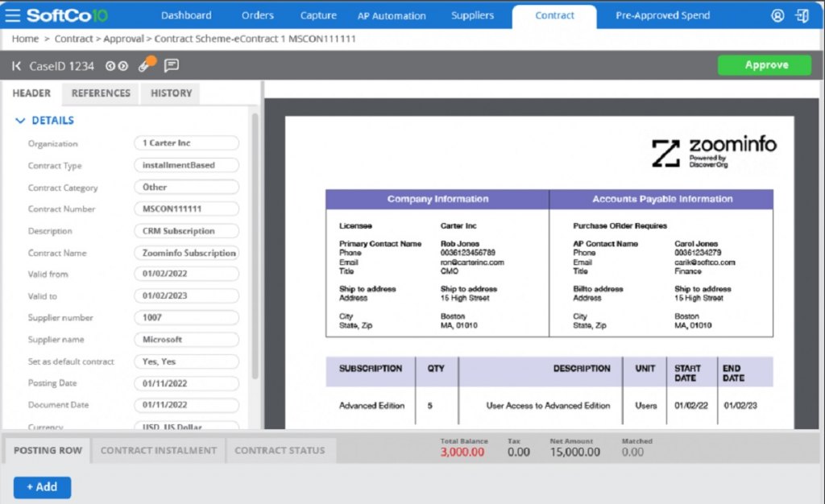This screenshot has height=504, width=825.
Task: Click the Advanced Edition subscription cell
Action: point(371,406)
